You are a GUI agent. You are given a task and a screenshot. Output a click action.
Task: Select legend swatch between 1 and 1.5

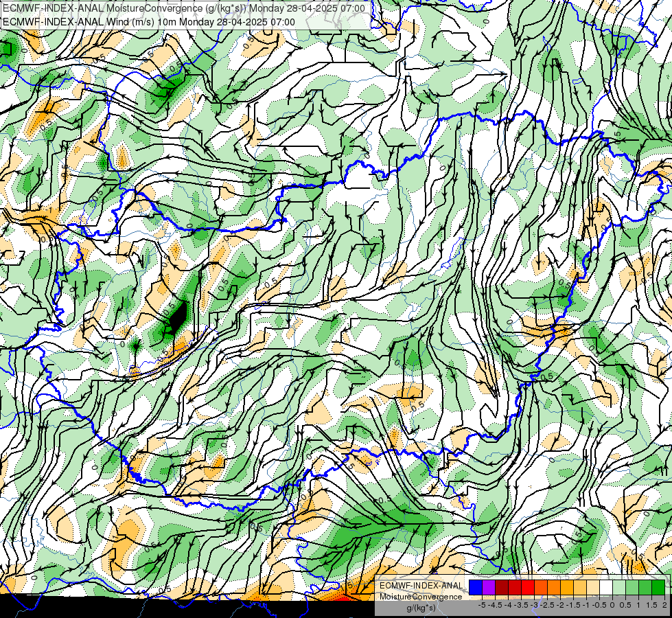coord(645,588)
